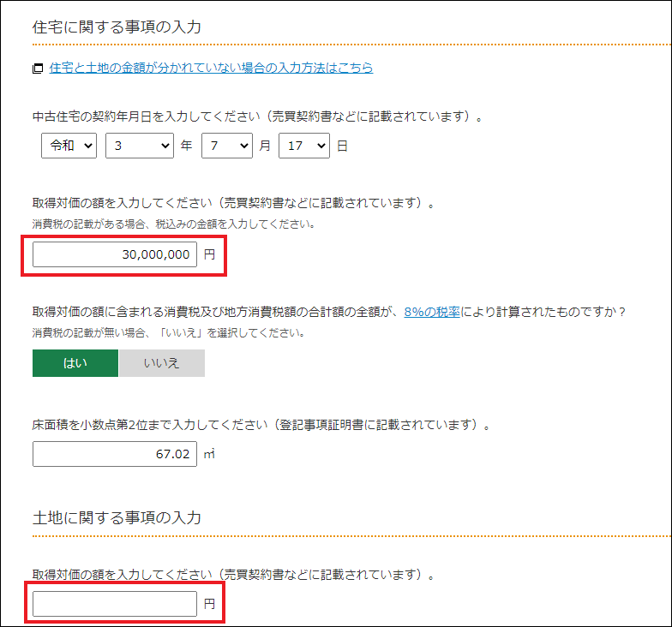Open the contract year dropdown showing 3

pyautogui.click(x=140, y=146)
